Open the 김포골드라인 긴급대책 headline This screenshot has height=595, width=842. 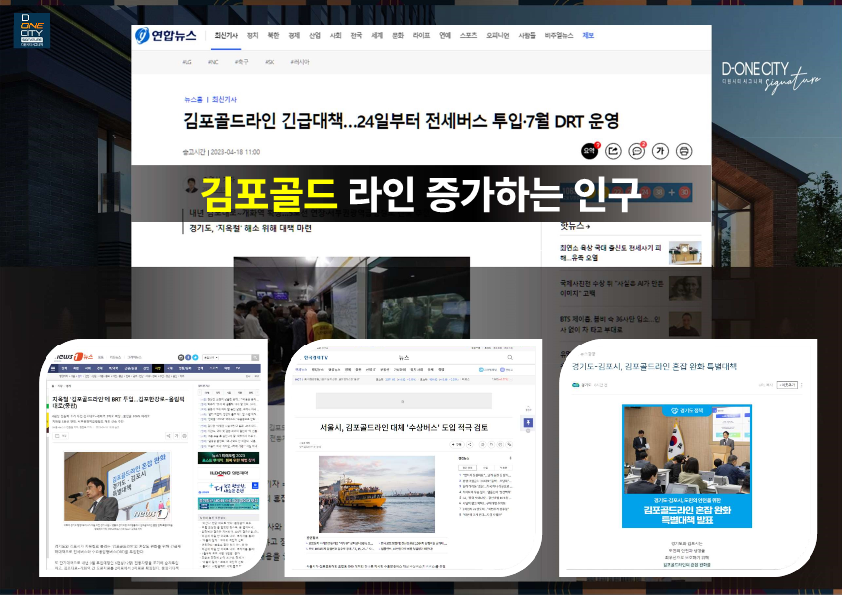point(401,121)
